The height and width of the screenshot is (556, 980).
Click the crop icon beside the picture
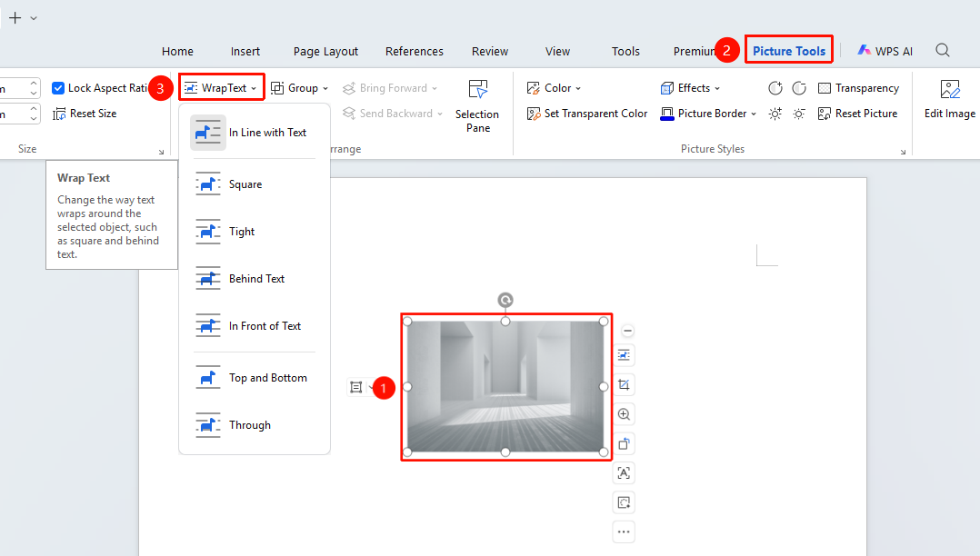624,385
